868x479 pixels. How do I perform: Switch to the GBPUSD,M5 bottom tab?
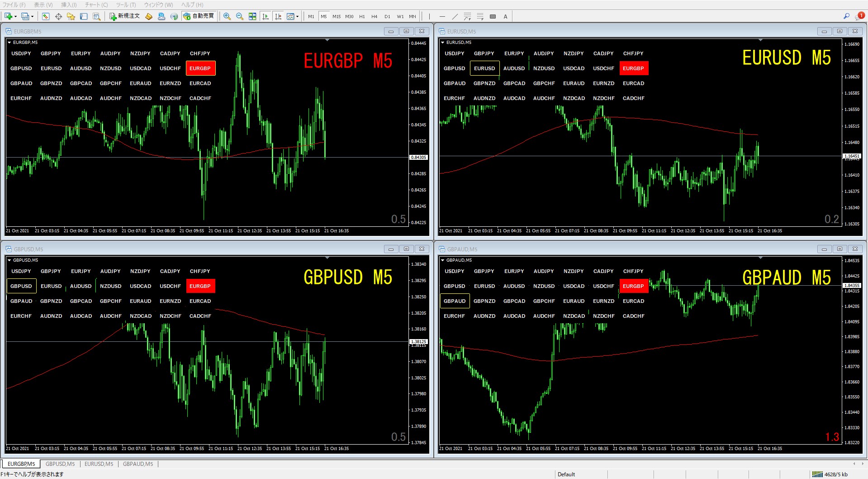60,464
